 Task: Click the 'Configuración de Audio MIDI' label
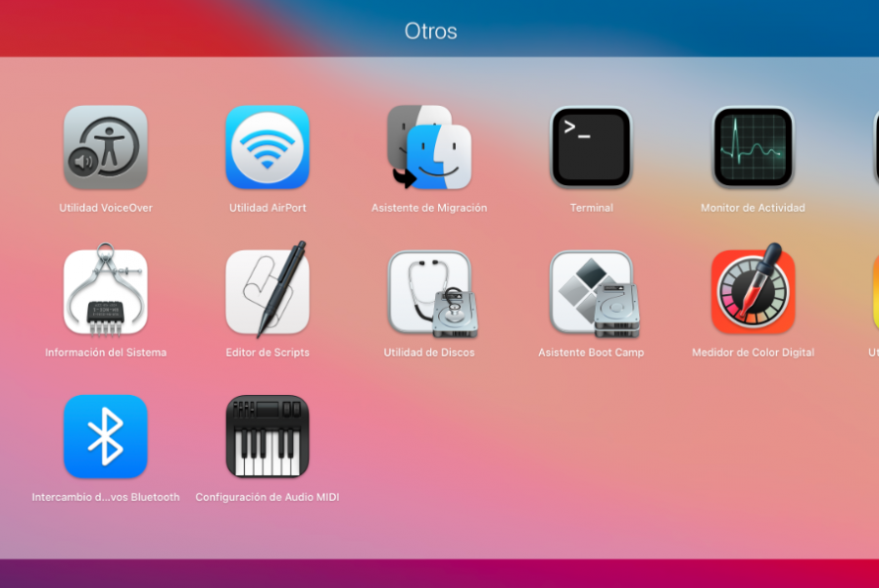pos(268,497)
